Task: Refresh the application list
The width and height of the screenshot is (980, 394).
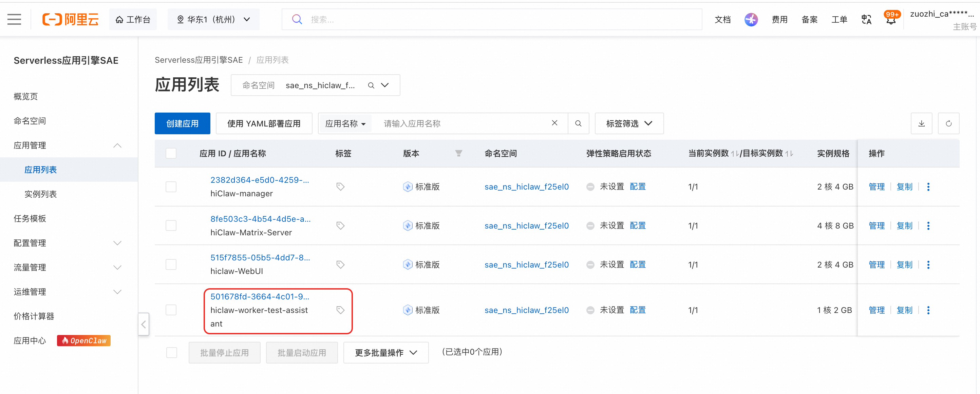Action: (948, 123)
